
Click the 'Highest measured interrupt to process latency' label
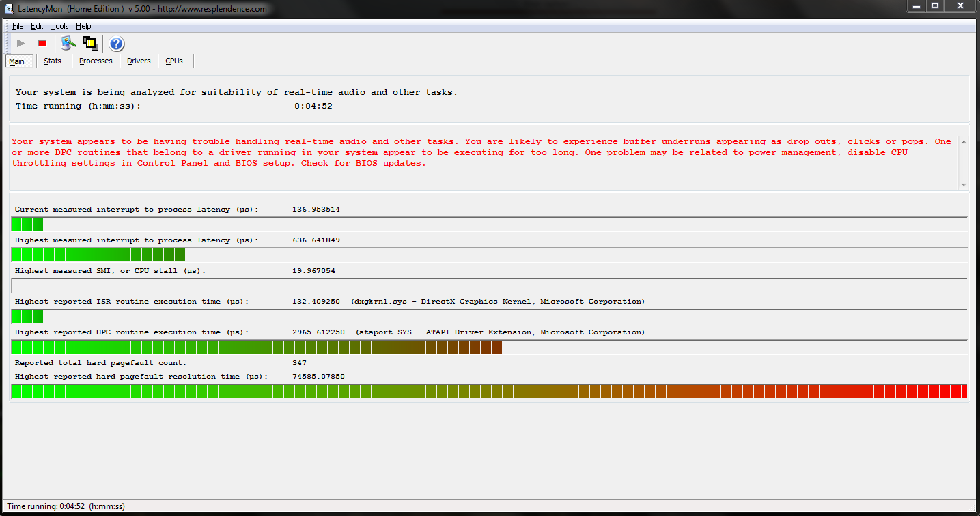137,240
